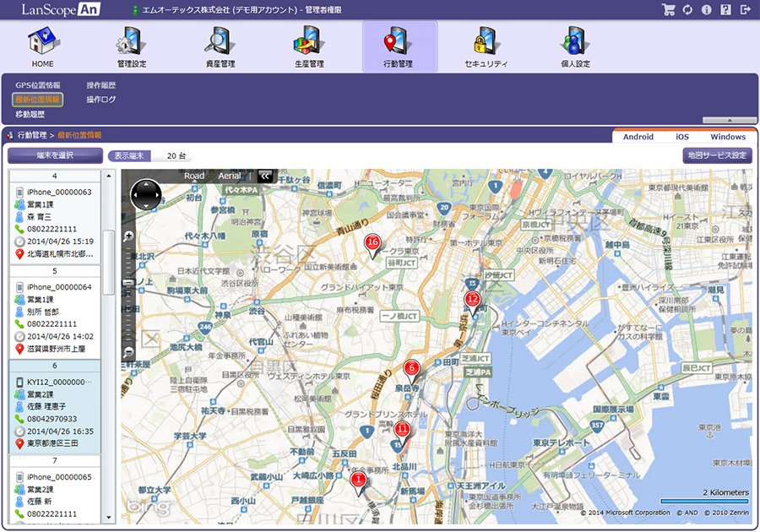
Task: Click the user name 森 育三
Action: (x=39, y=216)
